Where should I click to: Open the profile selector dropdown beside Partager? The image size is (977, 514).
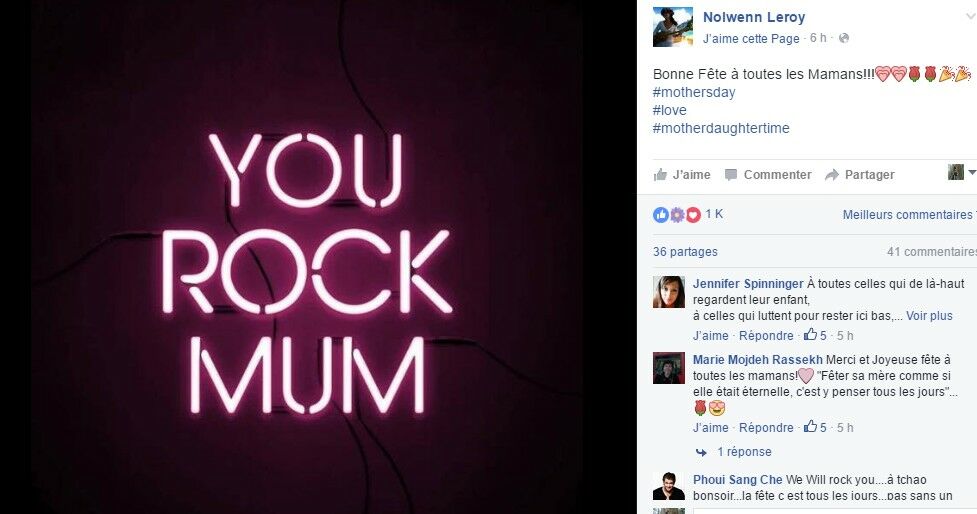(961, 173)
